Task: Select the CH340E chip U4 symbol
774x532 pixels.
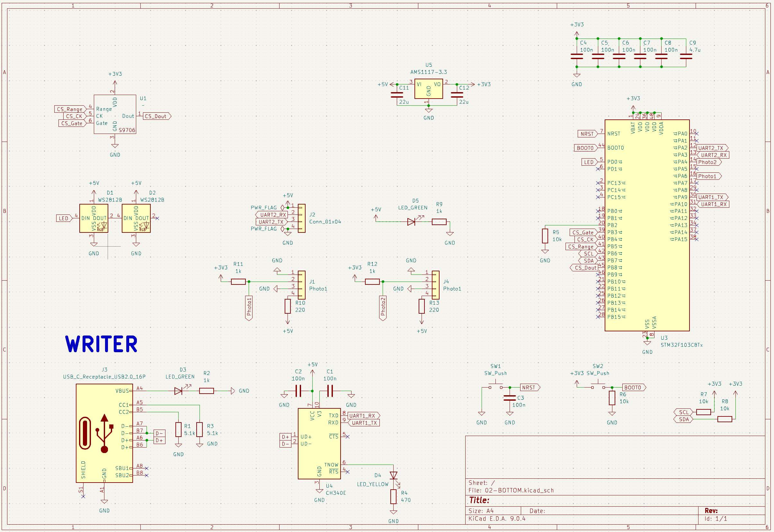Action: coord(319,443)
